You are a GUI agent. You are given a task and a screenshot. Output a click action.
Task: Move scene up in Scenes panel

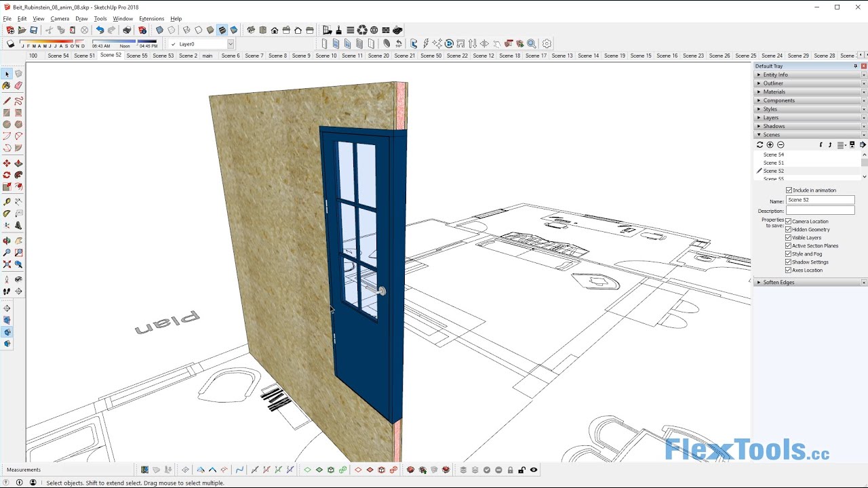[x=830, y=144]
